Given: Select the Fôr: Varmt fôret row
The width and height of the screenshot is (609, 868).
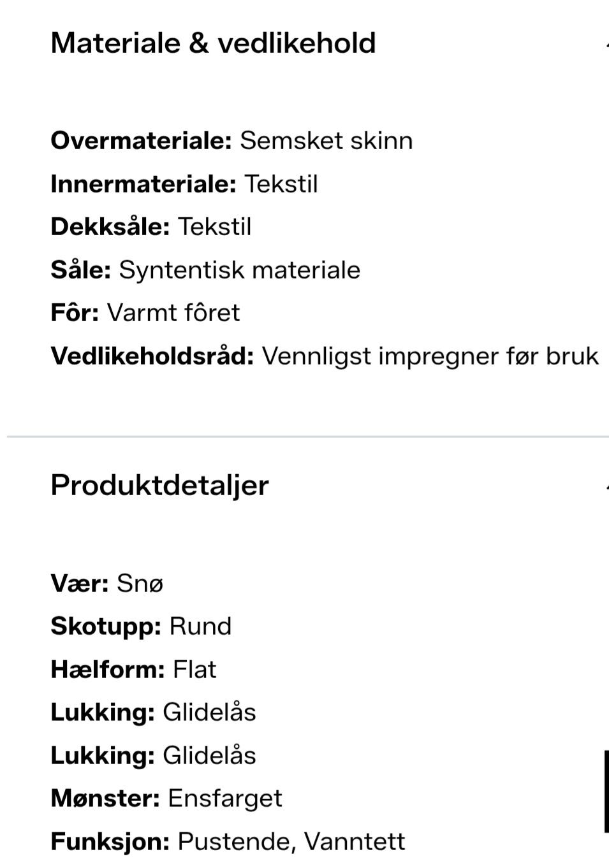Looking at the screenshot, I should coord(145,313).
